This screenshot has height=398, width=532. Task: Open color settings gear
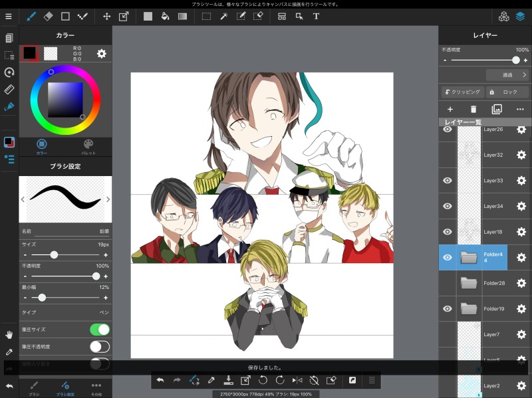[x=102, y=54]
